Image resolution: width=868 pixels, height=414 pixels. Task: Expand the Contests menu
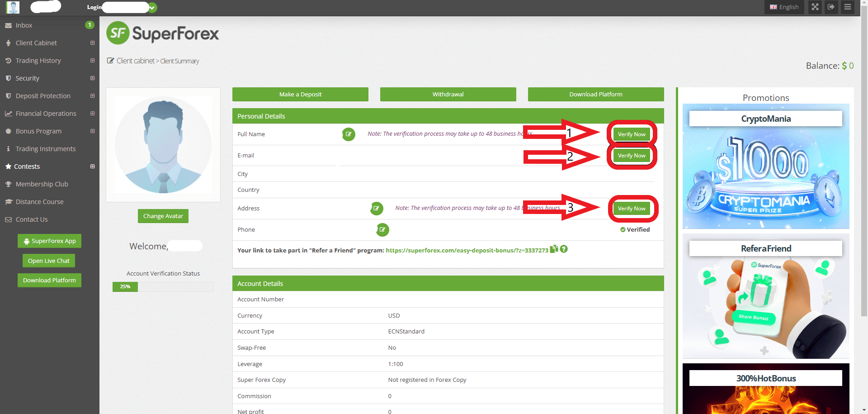92,167
